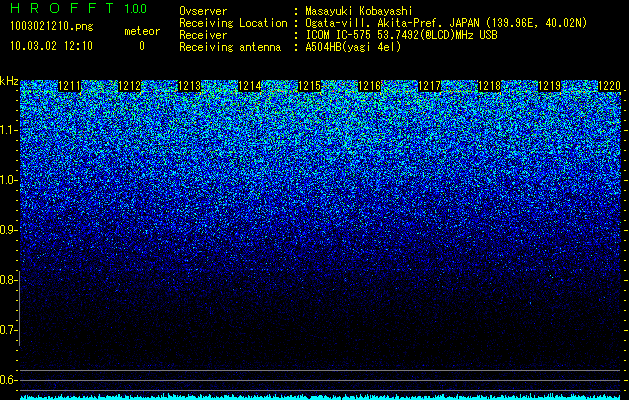Screen dimensions: 629x400
Task: Click the Receiving Location label
Action: (x=233, y=23)
